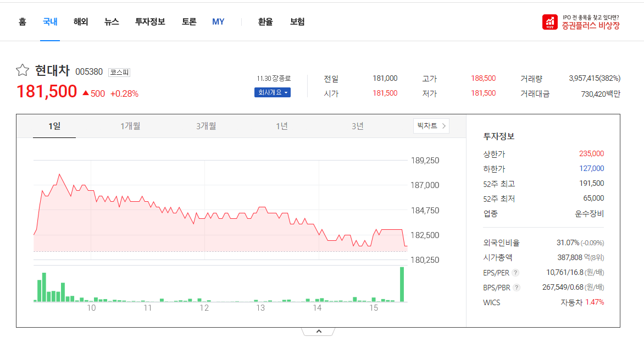Click the BPS/PBR value 267,549/0.68
Screen dimensions: 644x342
(x=563, y=288)
